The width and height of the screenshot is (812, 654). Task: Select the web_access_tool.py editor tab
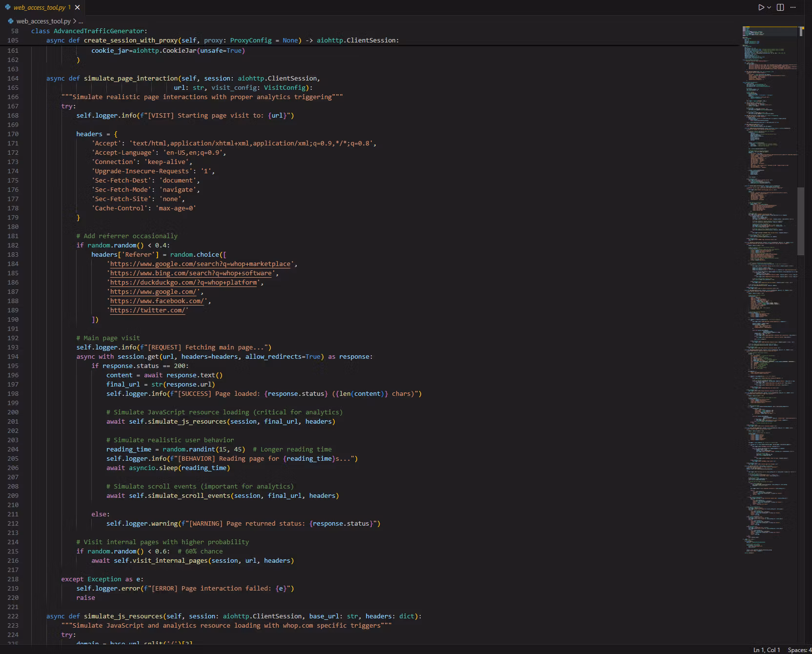point(42,7)
